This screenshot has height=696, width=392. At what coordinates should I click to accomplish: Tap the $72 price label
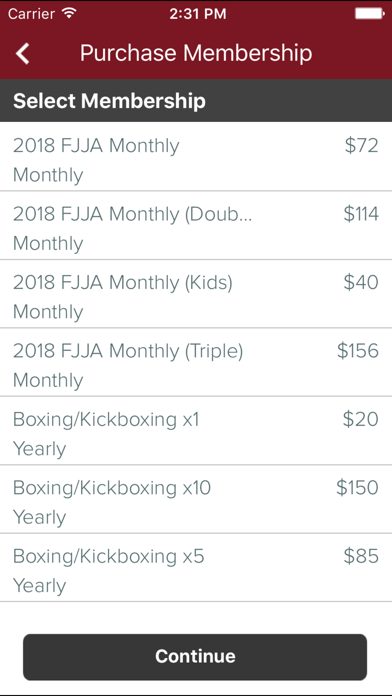coord(361,146)
